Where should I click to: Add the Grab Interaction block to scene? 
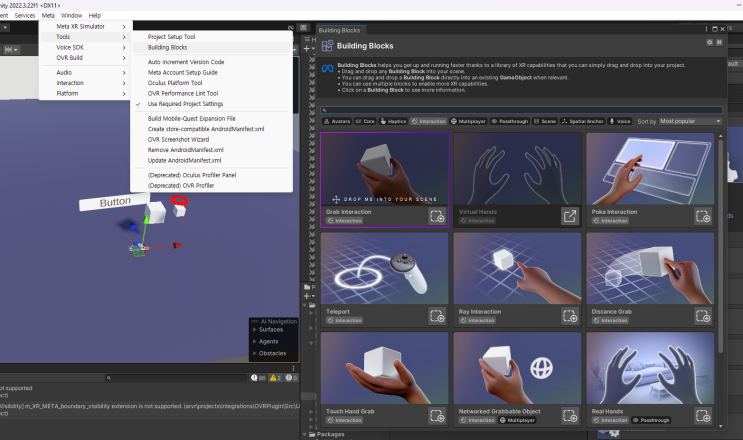pos(437,216)
